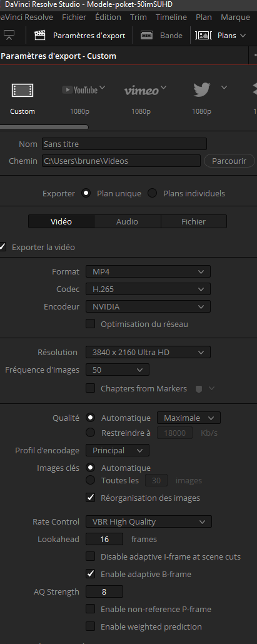Click the Nom text field

pyautogui.click(x=124, y=144)
